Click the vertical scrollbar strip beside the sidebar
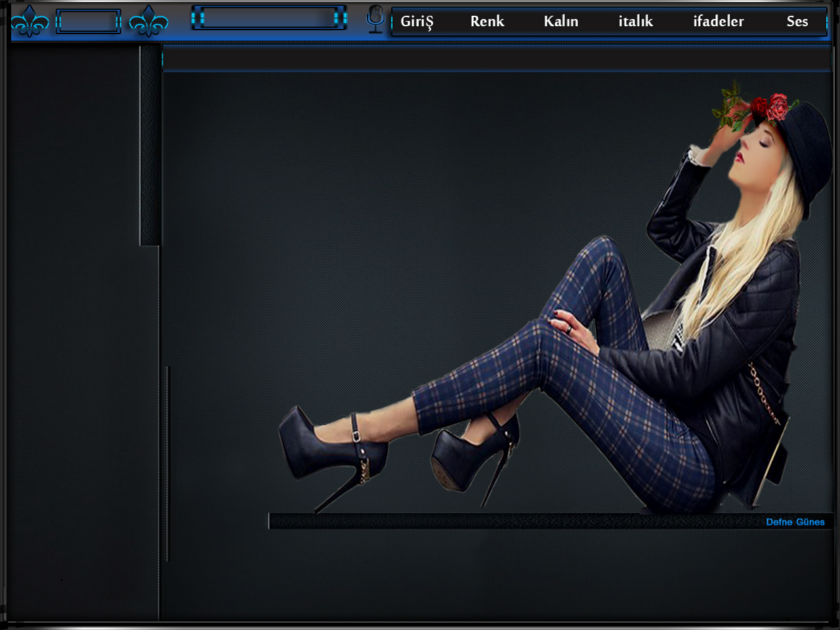The image size is (840, 630). point(150,146)
